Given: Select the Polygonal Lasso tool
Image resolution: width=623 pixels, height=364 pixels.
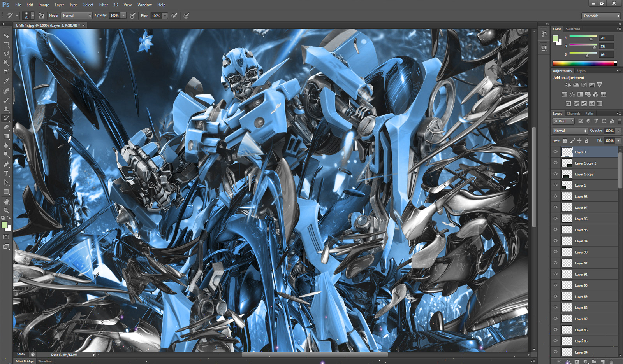Looking at the screenshot, I should 6,54.
